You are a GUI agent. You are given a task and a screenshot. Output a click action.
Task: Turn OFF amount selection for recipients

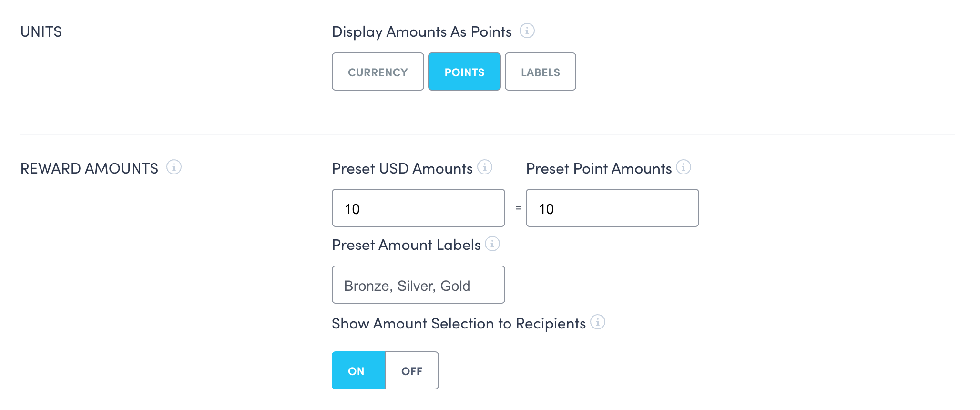click(x=412, y=371)
